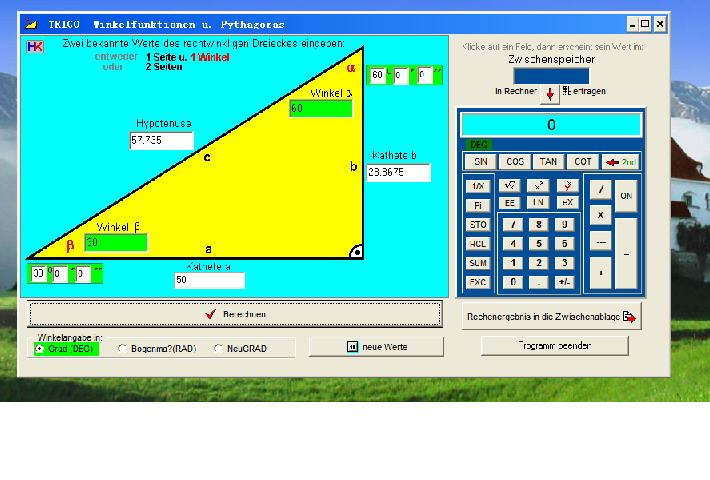
Task: Click the Hypotenuse value field
Action: point(162,140)
